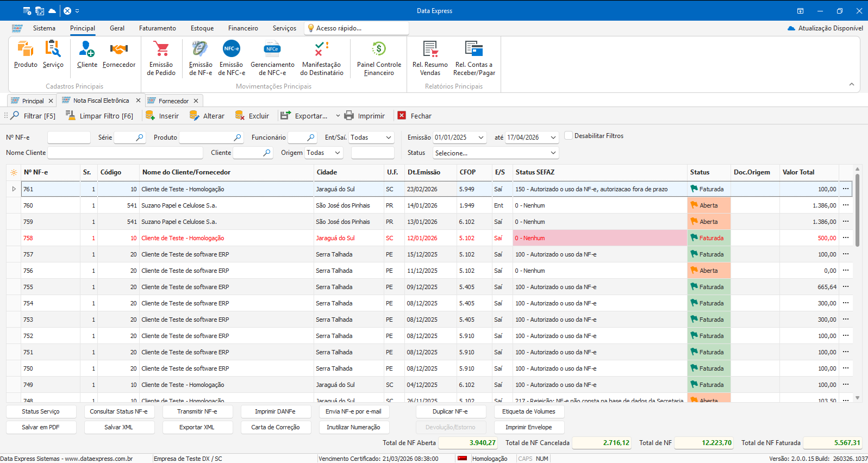
Task: Click the Transmitir NF-e button
Action: (x=197, y=411)
